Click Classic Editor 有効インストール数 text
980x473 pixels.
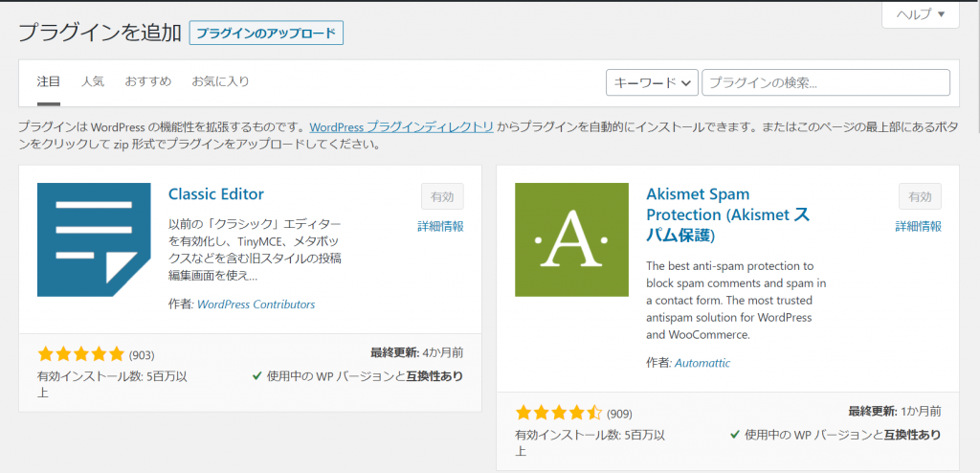point(113,384)
